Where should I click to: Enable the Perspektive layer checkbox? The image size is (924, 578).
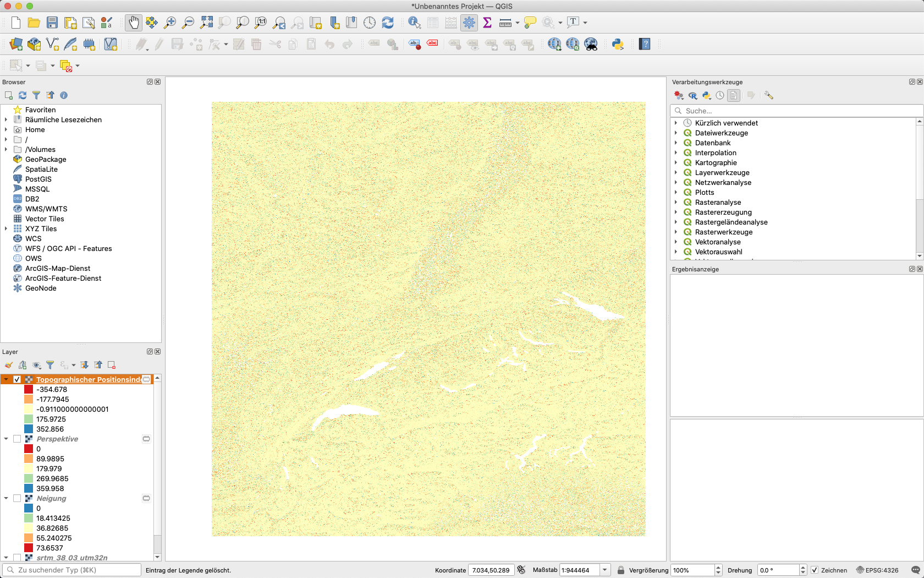(x=17, y=439)
